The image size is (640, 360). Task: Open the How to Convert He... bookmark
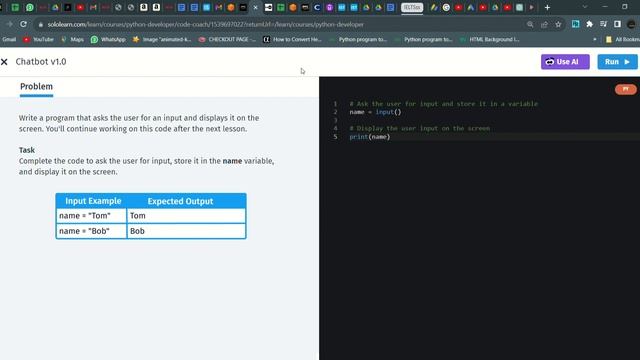coord(293,40)
